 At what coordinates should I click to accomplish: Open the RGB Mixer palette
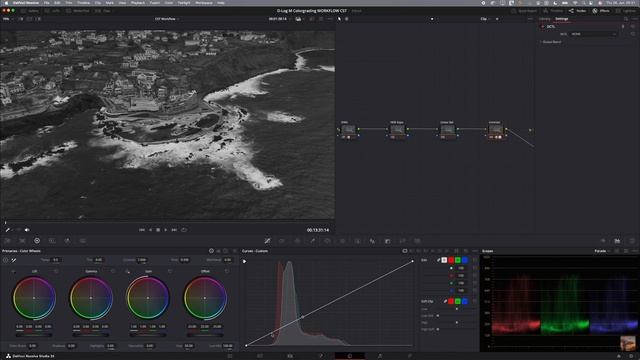tap(67, 241)
